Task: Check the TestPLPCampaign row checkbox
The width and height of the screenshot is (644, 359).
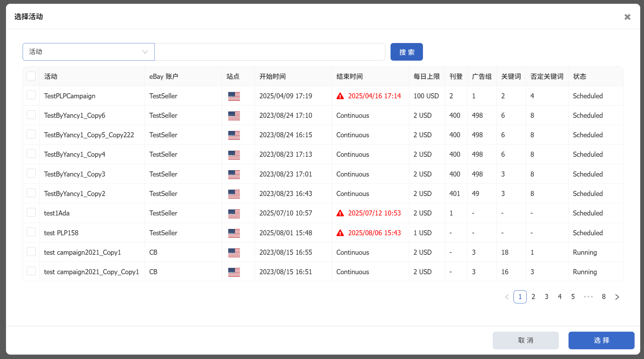Action: click(31, 95)
